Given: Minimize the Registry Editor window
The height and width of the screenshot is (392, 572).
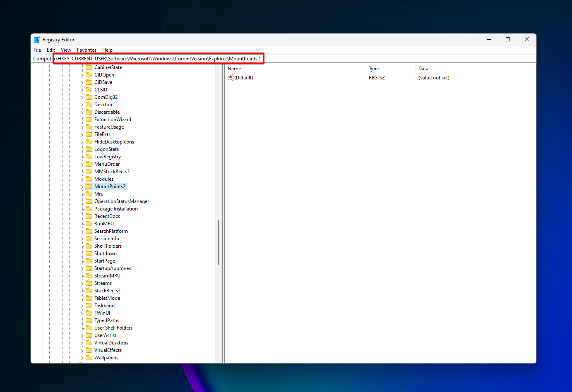Looking at the screenshot, I should 489,40.
